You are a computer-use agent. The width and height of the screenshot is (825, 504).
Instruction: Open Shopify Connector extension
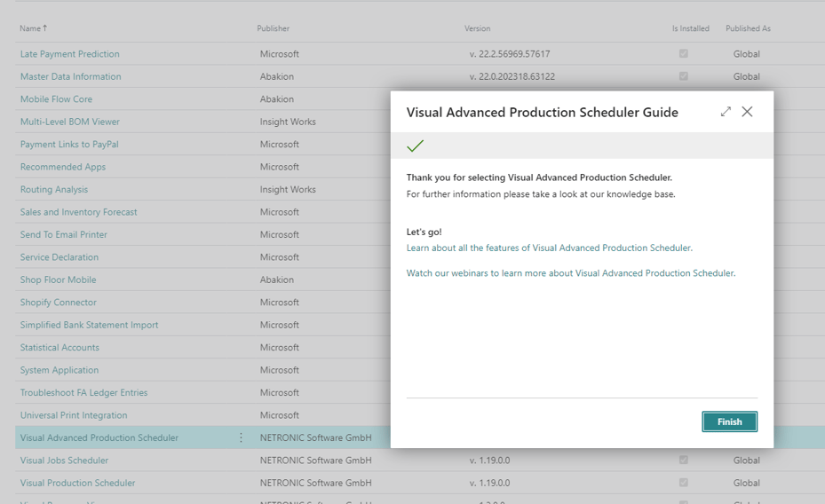(59, 303)
